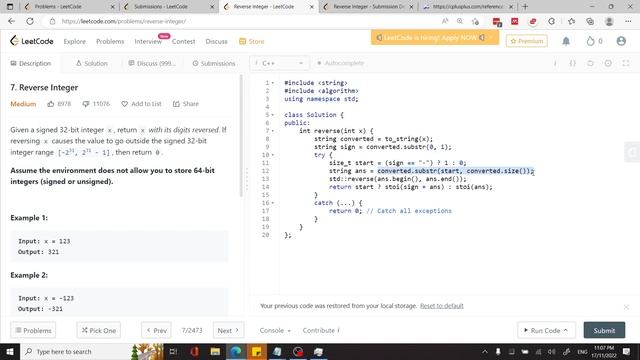The height and width of the screenshot is (360, 640).
Task: Click Reset to default link
Action: (x=442, y=306)
